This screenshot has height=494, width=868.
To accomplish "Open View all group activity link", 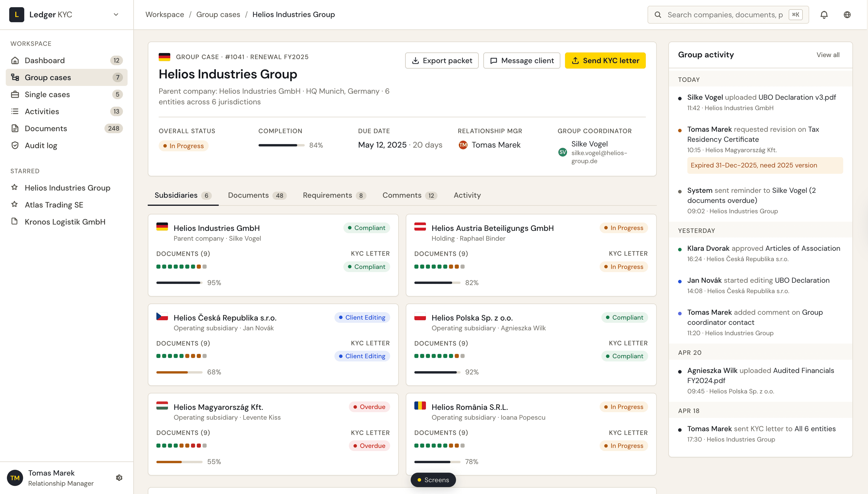I will tap(828, 55).
